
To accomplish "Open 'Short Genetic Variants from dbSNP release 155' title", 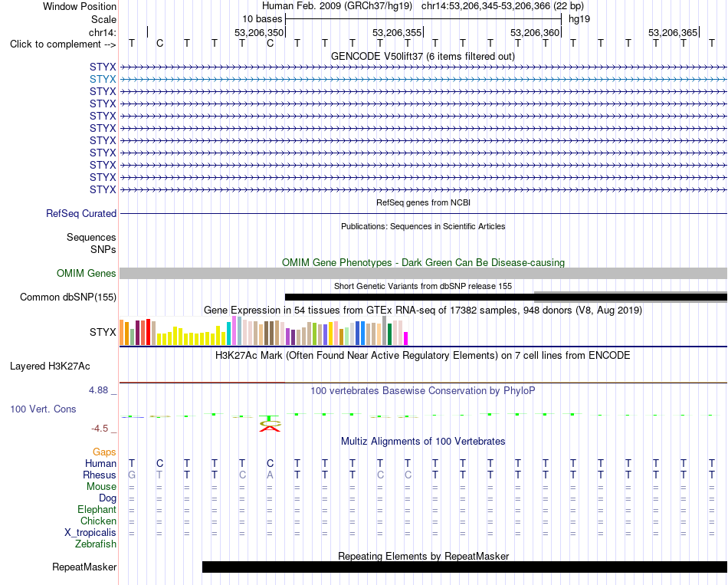I will [423, 286].
